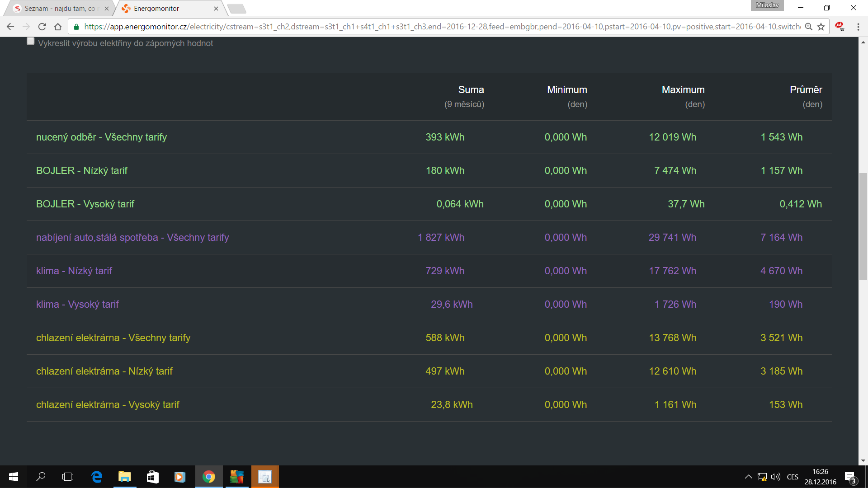Click 'klima - Nízký tarif' row label
This screenshot has height=488, width=868.
tap(74, 271)
